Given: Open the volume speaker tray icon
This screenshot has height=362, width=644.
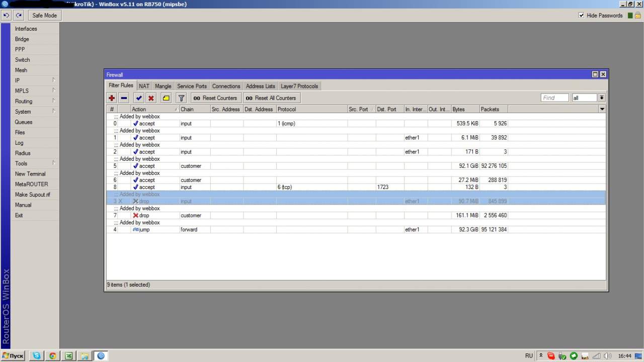Looking at the screenshot, I should (607, 356).
